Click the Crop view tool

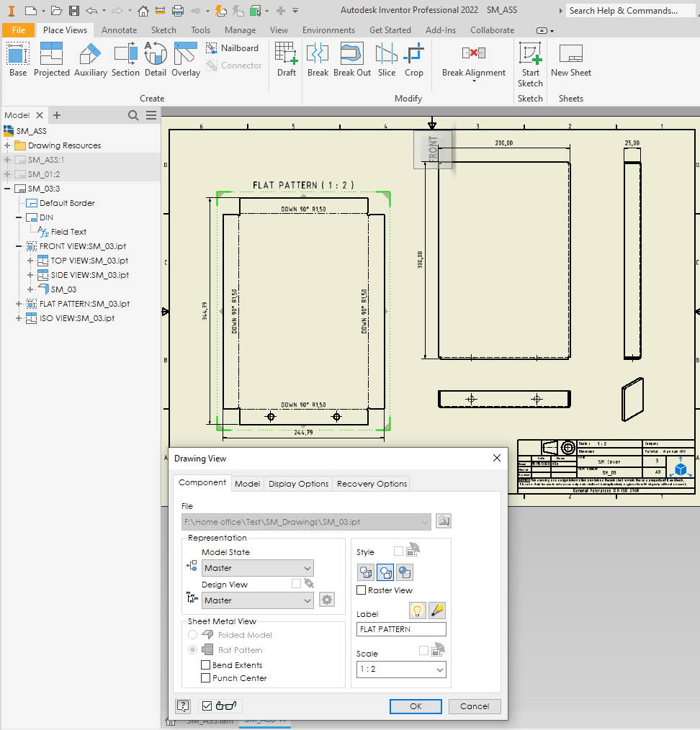tap(414, 60)
